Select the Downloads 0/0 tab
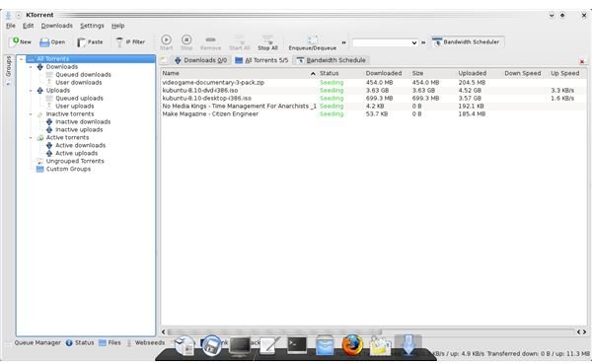Viewport: 592px width, 364px height. click(x=200, y=60)
